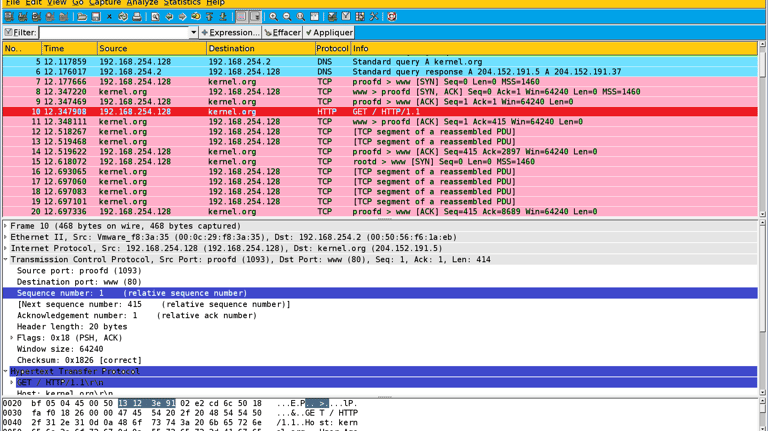Toggle auto scroll in live capture
Screen dimensions: 768x431
pyautogui.click(x=255, y=17)
